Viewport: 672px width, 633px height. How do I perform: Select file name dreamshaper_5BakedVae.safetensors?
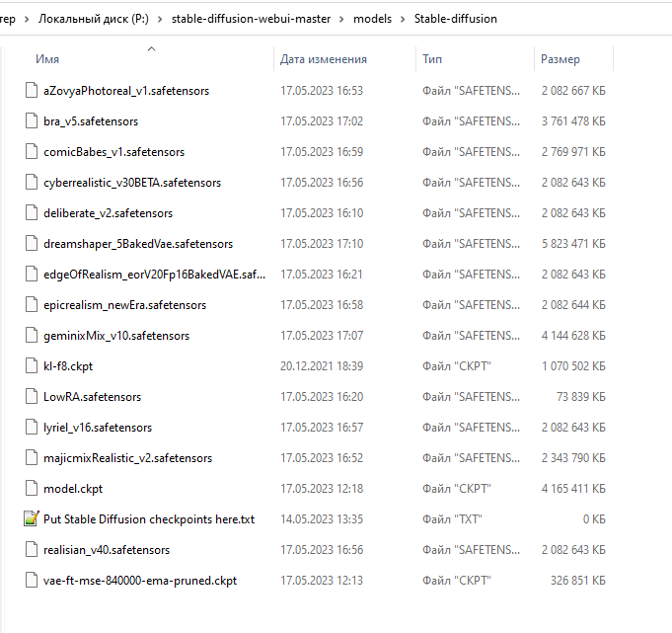pyautogui.click(x=138, y=244)
